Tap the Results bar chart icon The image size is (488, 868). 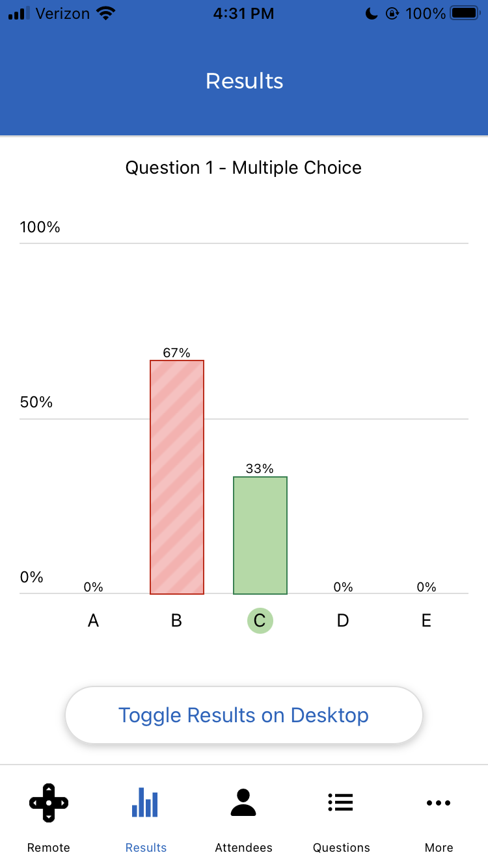tap(146, 802)
